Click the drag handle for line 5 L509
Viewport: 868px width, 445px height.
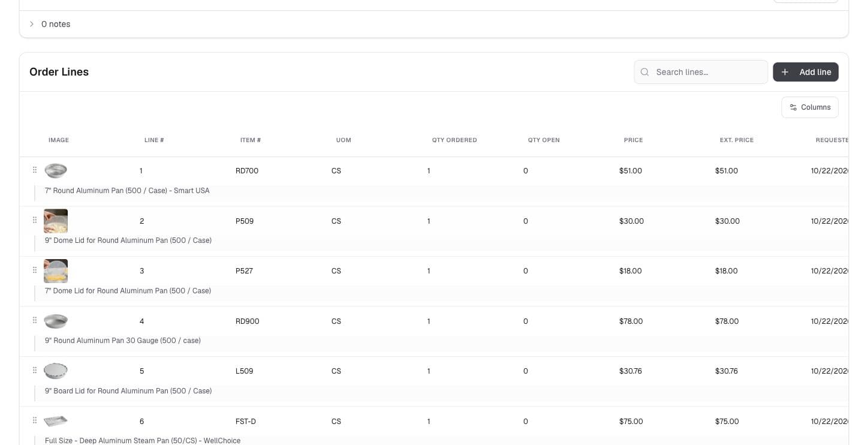[x=35, y=370]
